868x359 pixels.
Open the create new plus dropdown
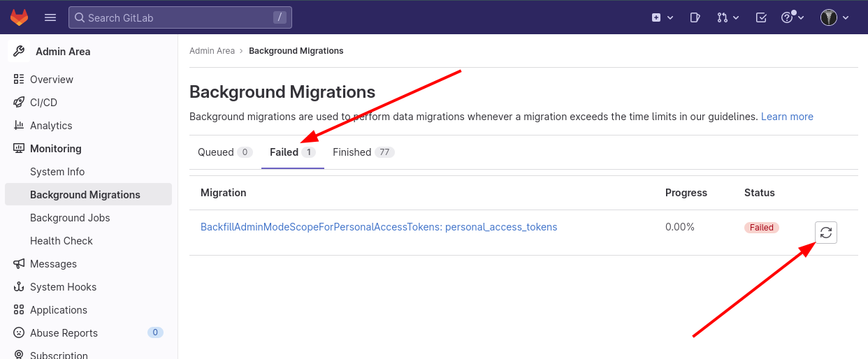pos(662,17)
